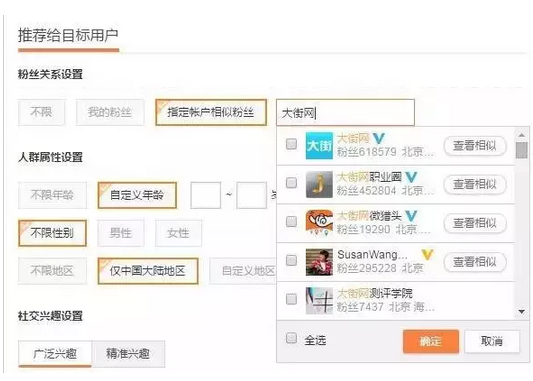Click the 大街网 blue logo avatar

tap(319, 146)
